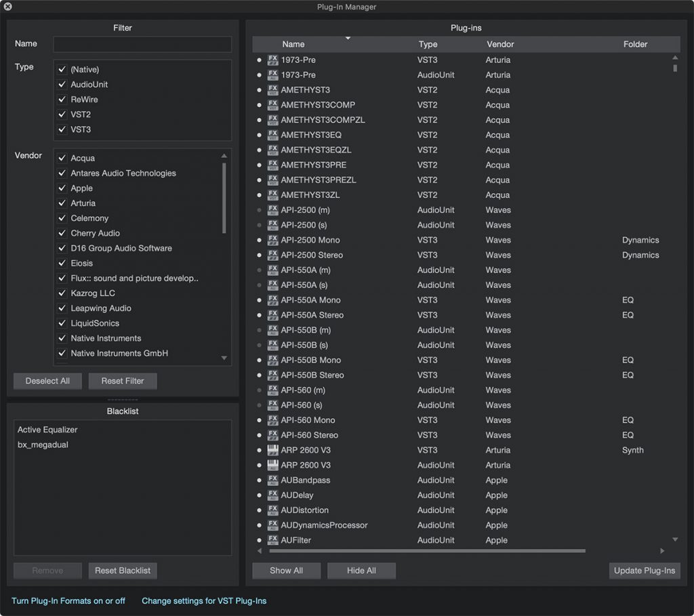The image size is (694, 616).
Task: Click the Hide All button
Action: 362,571
